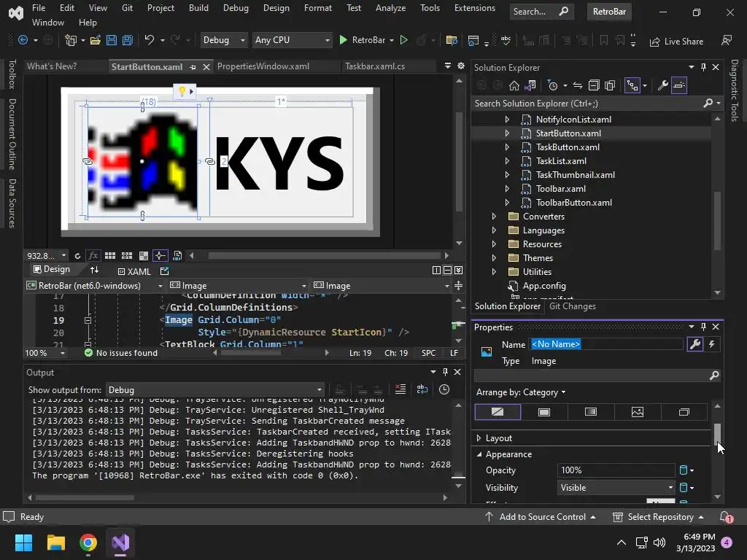Click Clear All icon in Output panel
The height and width of the screenshot is (560, 747).
[400, 389]
